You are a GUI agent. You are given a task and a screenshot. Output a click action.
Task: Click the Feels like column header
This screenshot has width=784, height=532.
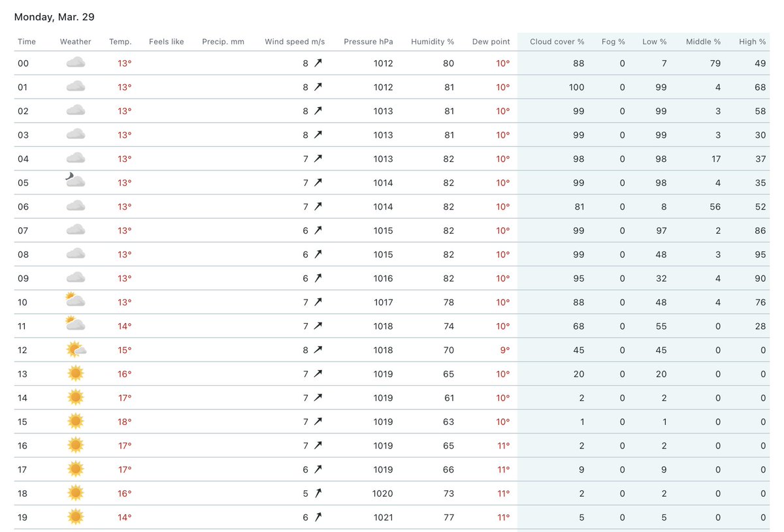(167, 42)
